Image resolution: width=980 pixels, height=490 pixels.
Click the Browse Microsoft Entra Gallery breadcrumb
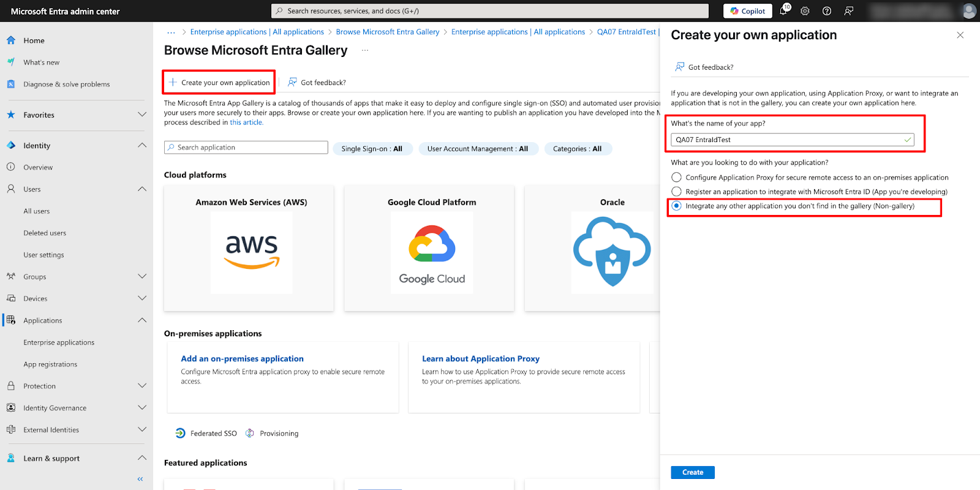388,32
